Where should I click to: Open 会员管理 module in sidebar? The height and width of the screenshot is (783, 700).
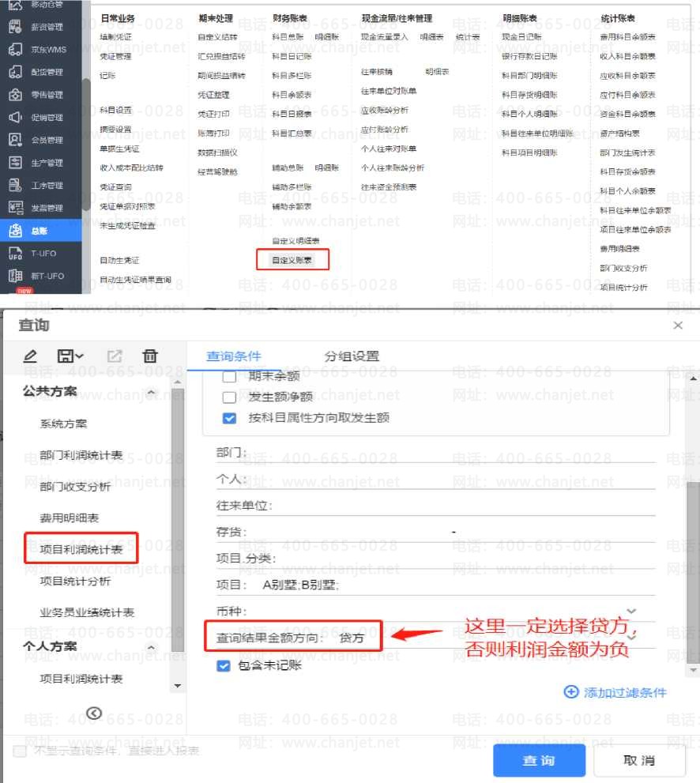15,140
